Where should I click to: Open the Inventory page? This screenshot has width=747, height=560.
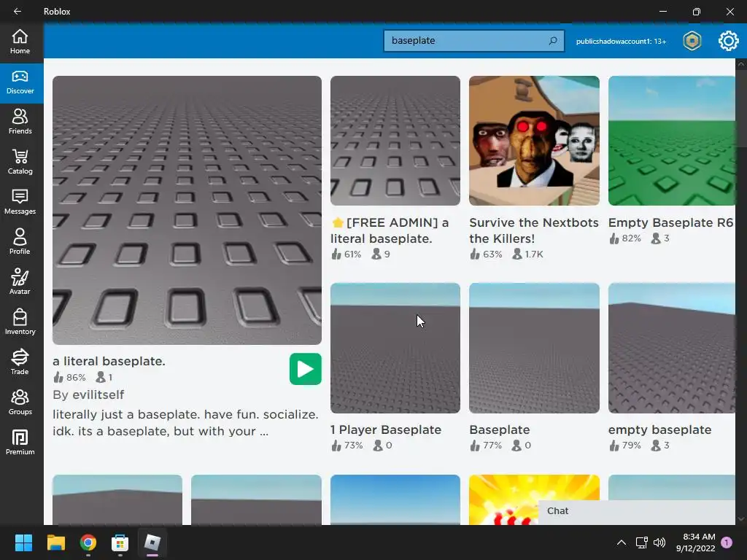tap(20, 322)
